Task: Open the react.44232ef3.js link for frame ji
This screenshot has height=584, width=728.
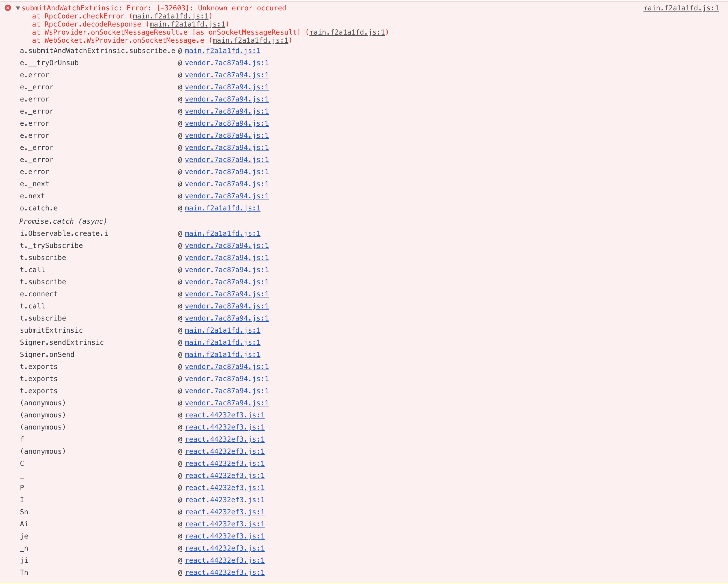Action: tap(225, 561)
